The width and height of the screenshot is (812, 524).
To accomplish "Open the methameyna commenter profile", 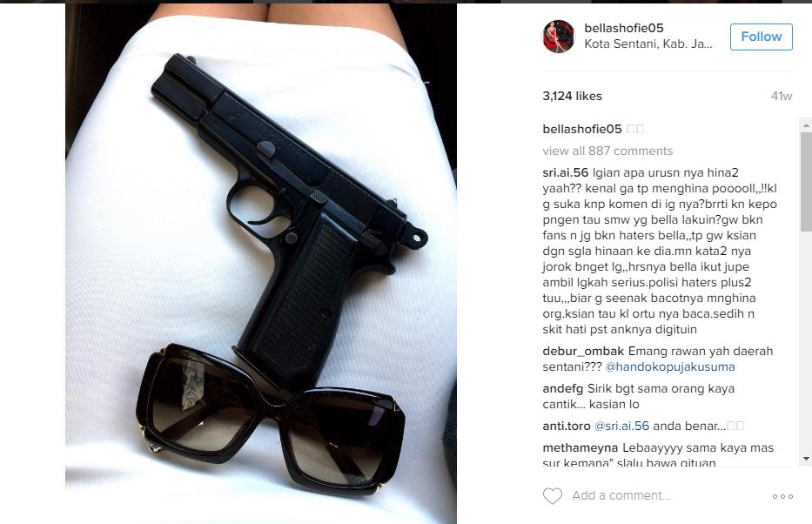I will click(580, 448).
